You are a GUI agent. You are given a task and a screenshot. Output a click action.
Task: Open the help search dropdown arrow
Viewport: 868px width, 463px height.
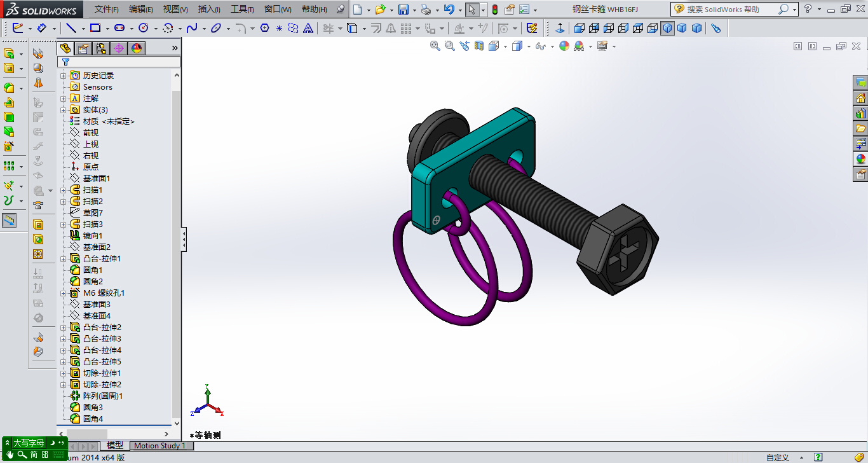click(794, 10)
